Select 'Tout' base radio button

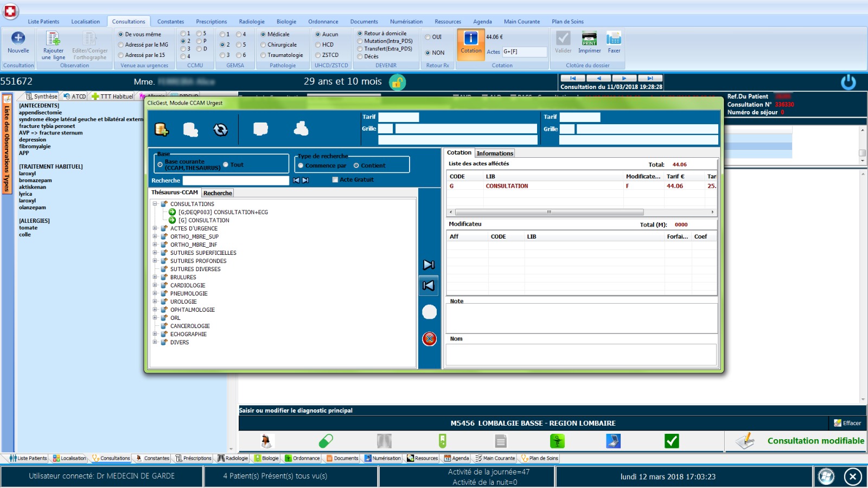click(226, 164)
